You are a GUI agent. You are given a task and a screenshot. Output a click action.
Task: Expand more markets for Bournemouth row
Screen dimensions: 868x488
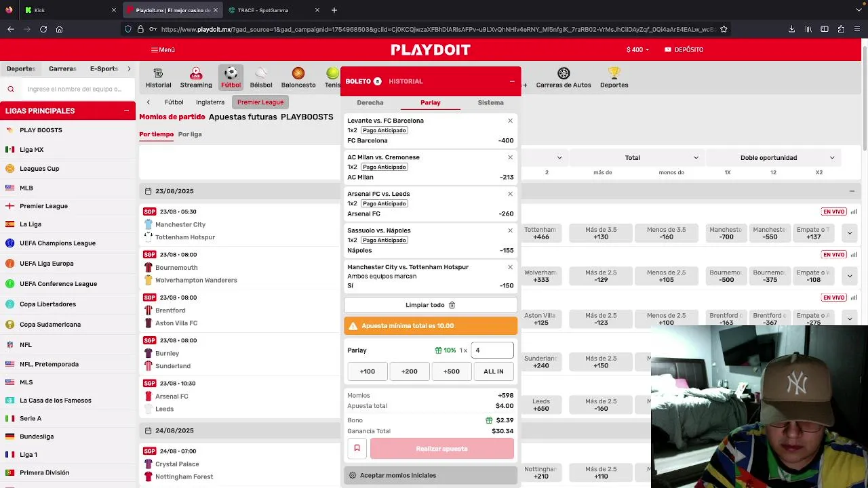point(850,276)
